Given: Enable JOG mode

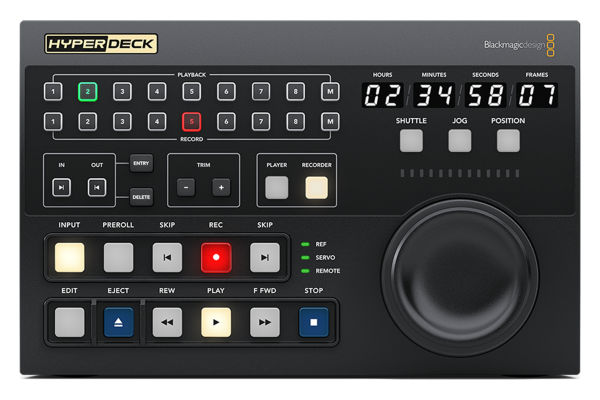Looking at the screenshot, I should 460,140.
